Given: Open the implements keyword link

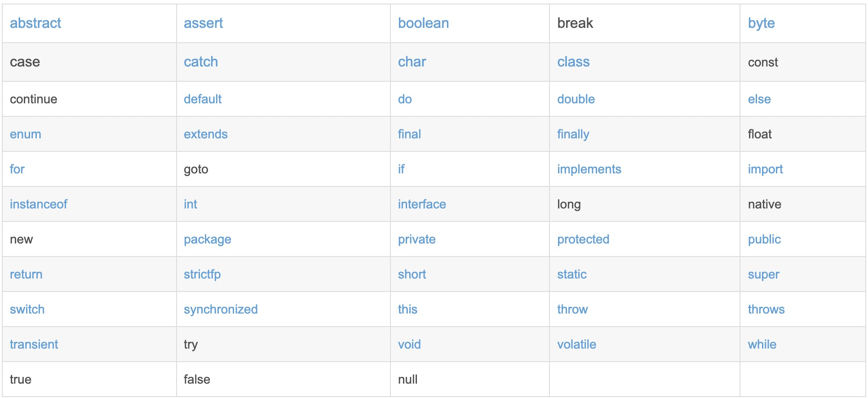Looking at the screenshot, I should pyautogui.click(x=589, y=169).
